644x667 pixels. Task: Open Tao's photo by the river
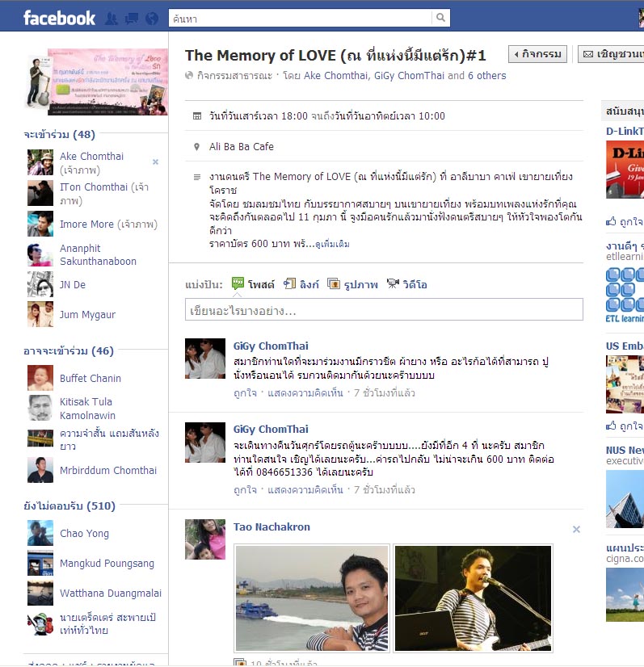pyautogui.click(x=312, y=598)
